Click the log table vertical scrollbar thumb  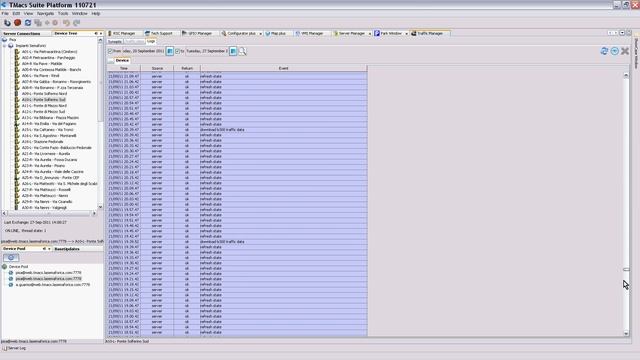pyautogui.click(x=627, y=269)
